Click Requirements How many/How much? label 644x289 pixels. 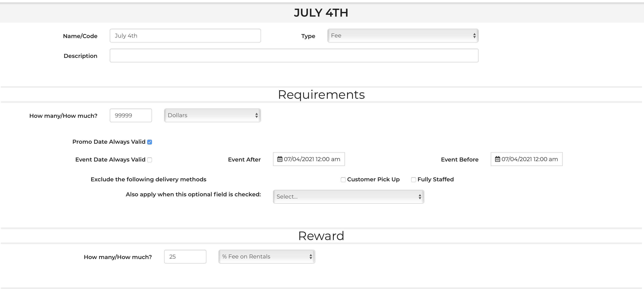click(x=63, y=116)
